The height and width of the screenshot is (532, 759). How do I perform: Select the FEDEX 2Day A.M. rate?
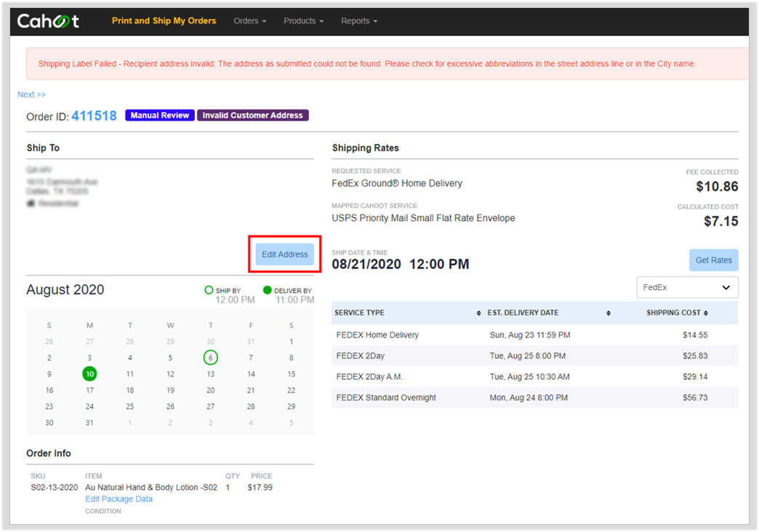534,376
